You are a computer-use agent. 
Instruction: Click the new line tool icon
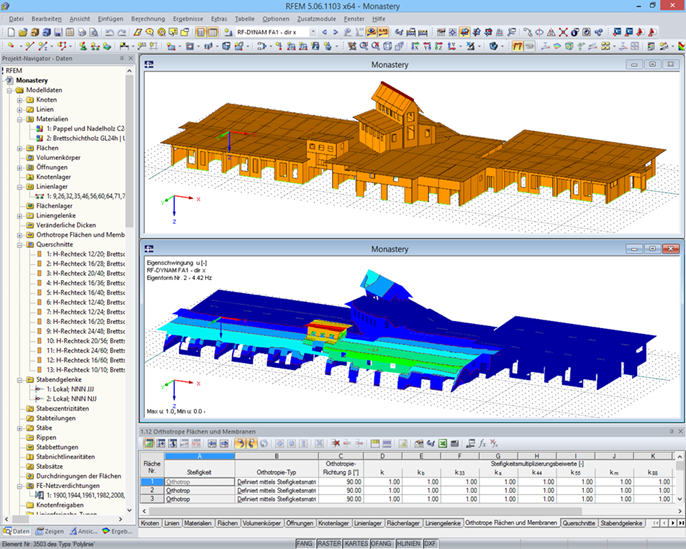pyautogui.click(x=30, y=45)
